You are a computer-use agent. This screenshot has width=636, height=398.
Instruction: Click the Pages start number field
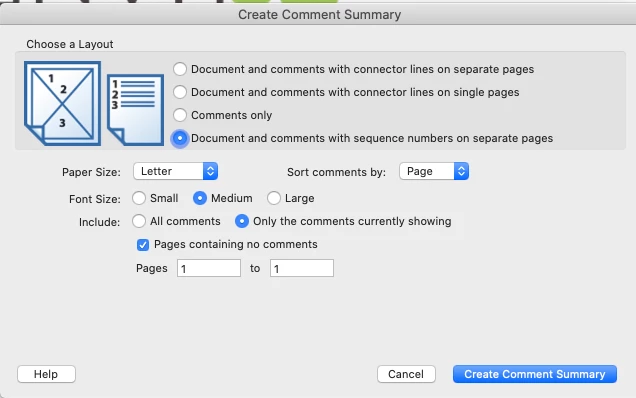209,268
